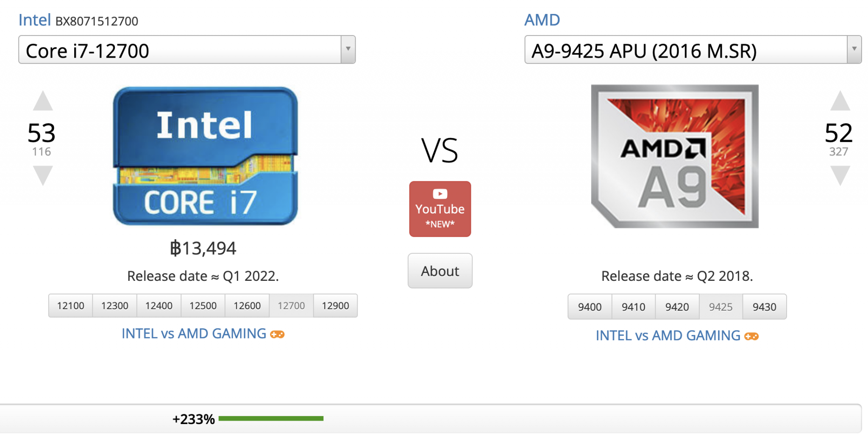Click the green +233% comparison bar
This screenshot has height=438, width=868.
click(x=271, y=419)
